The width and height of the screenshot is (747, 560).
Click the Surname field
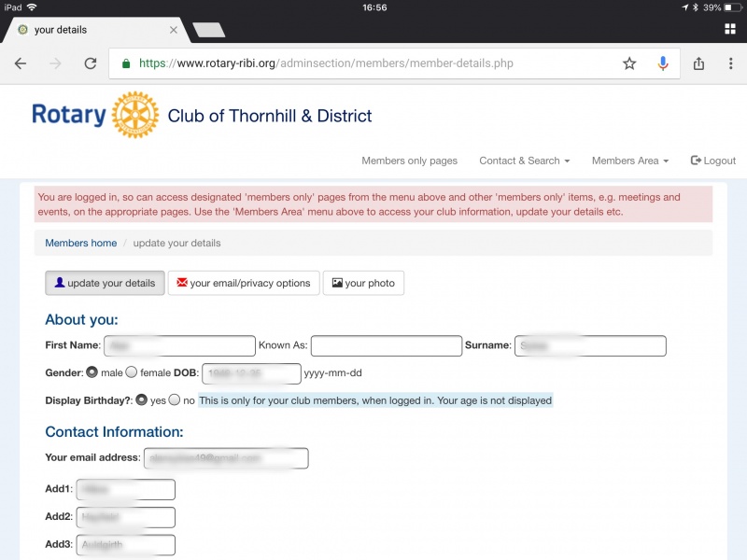pyautogui.click(x=590, y=345)
